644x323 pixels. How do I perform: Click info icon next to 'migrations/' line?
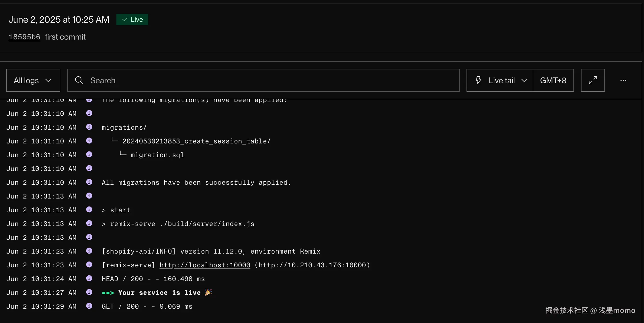pyautogui.click(x=89, y=127)
